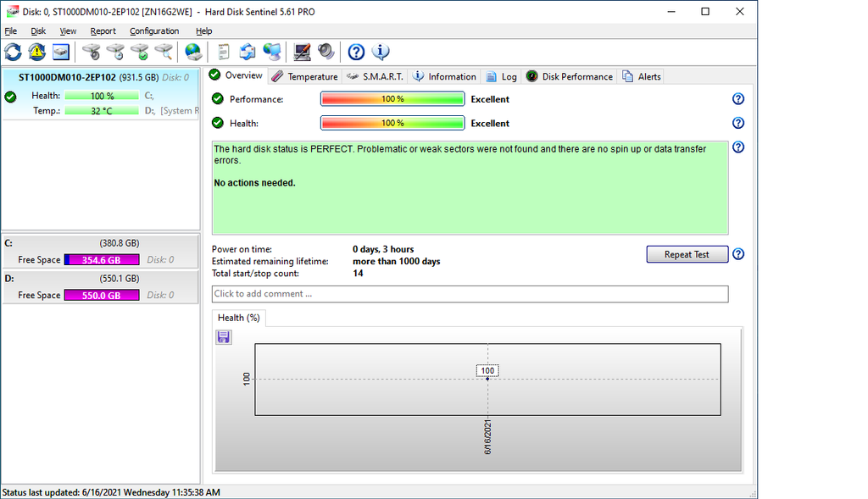This screenshot has height=499, width=868.
Task: Open the Information tab
Action: [x=444, y=77]
